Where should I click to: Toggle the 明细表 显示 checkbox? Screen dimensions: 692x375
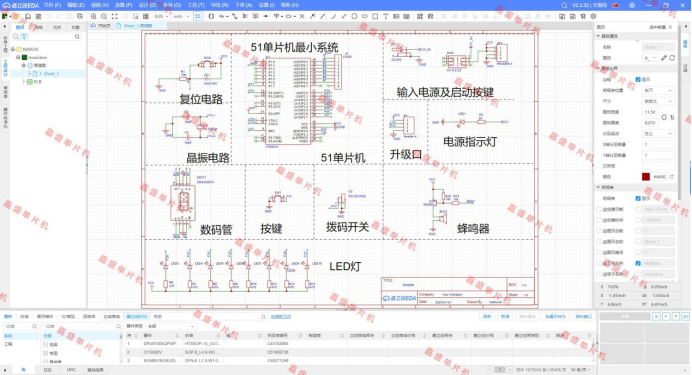(638, 199)
